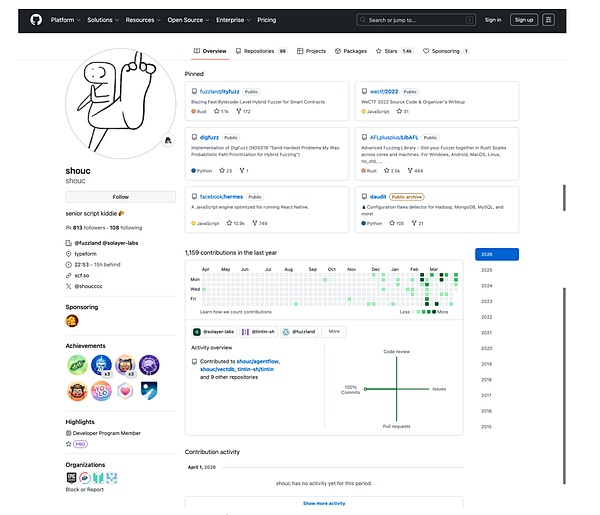Expand the More organizations filter
The height and width of the screenshot is (515, 600).
point(334,331)
